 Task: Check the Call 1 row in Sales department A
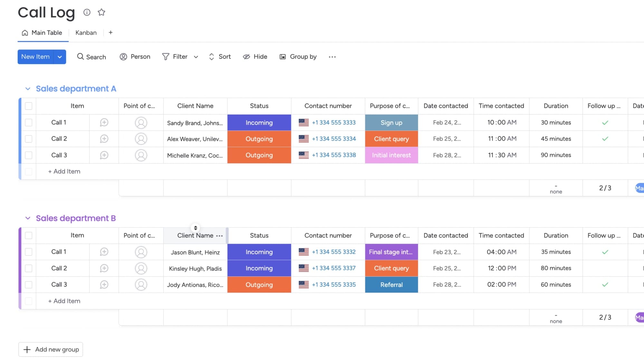pyautogui.click(x=29, y=122)
